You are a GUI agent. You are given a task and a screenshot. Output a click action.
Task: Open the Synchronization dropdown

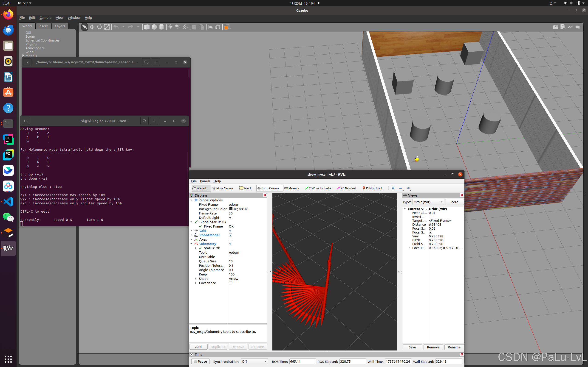tap(254, 361)
